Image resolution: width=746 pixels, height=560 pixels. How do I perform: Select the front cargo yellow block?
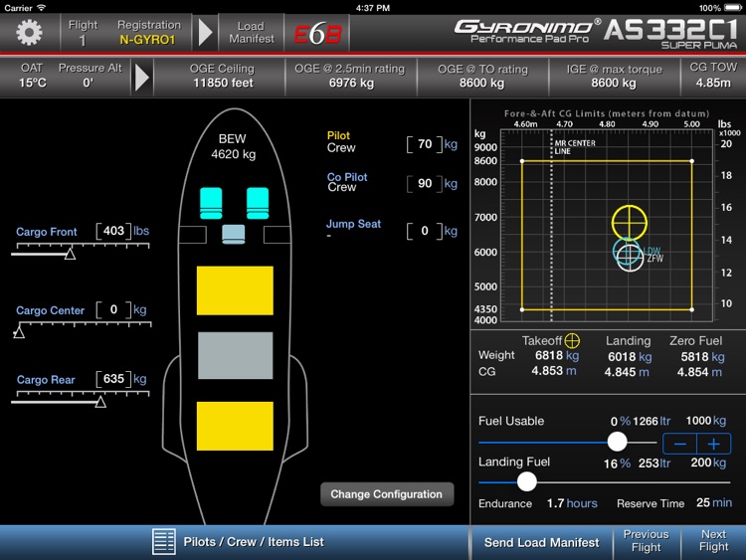pos(235,290)
